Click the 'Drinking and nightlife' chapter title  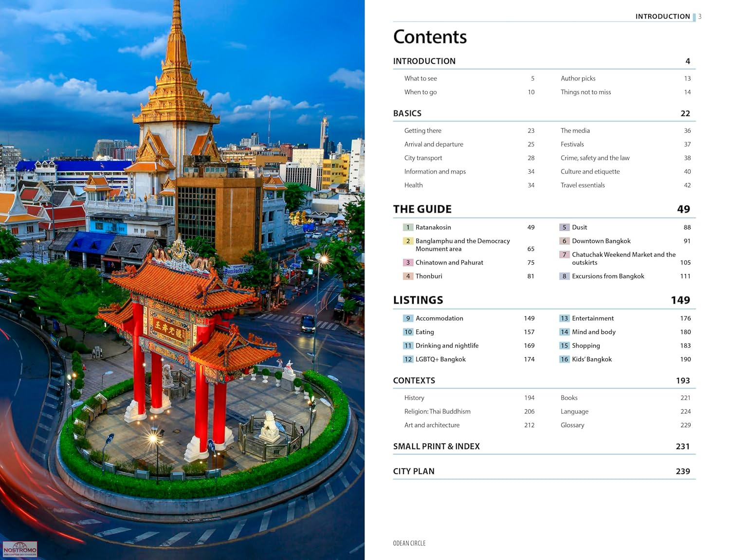coord(447,345)
